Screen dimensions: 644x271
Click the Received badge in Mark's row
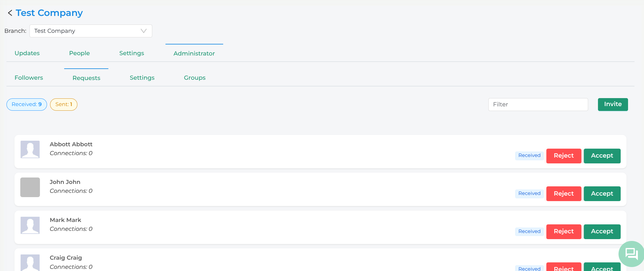tap(529, 231)
